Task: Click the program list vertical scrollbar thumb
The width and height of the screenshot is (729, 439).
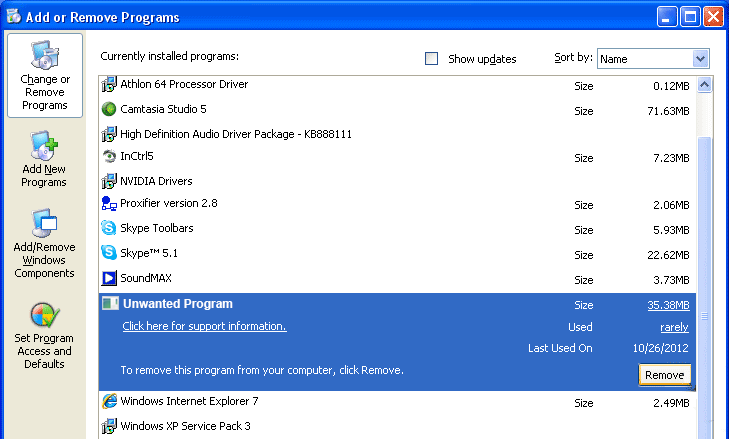Action: pos(704,288)
